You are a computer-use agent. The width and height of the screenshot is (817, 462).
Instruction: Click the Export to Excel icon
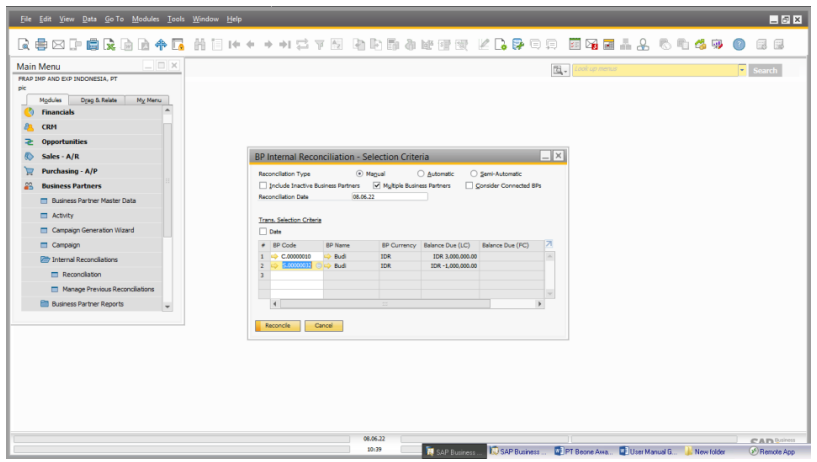coord(109,44)
